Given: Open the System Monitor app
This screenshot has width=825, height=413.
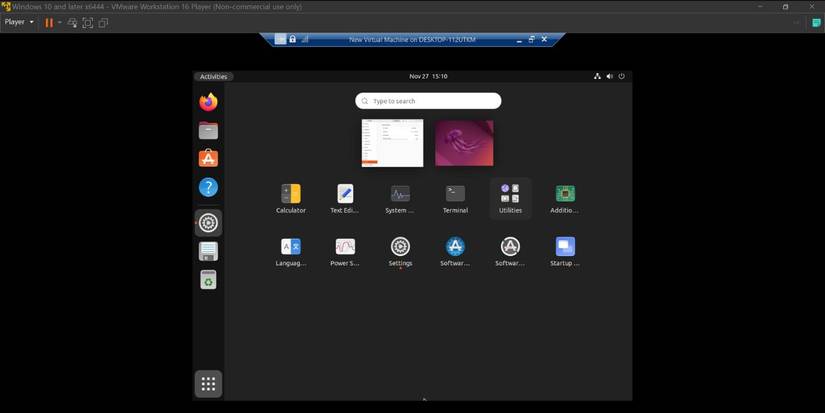Looking at the screenshot, I should click(x=400, y=198).
